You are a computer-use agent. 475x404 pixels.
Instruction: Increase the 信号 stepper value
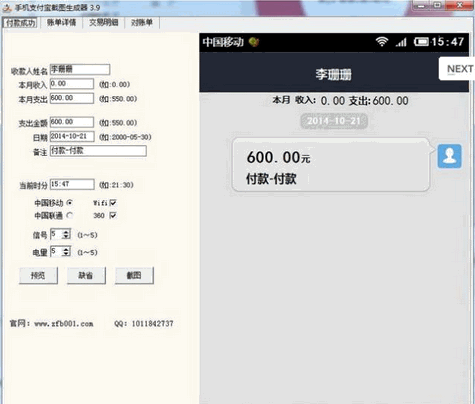click(x=66, y=232)
